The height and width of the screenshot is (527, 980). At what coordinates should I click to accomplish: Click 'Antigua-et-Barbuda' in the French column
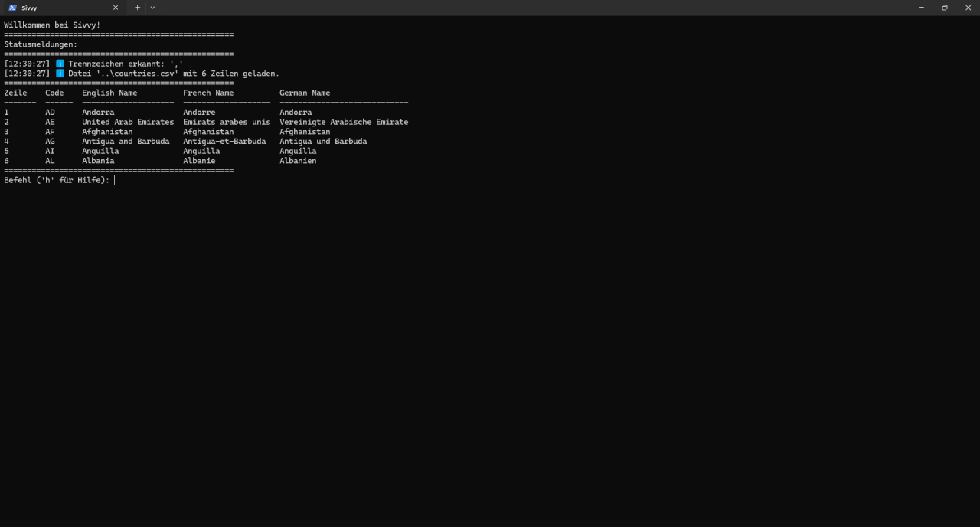[x=224, y=141]
